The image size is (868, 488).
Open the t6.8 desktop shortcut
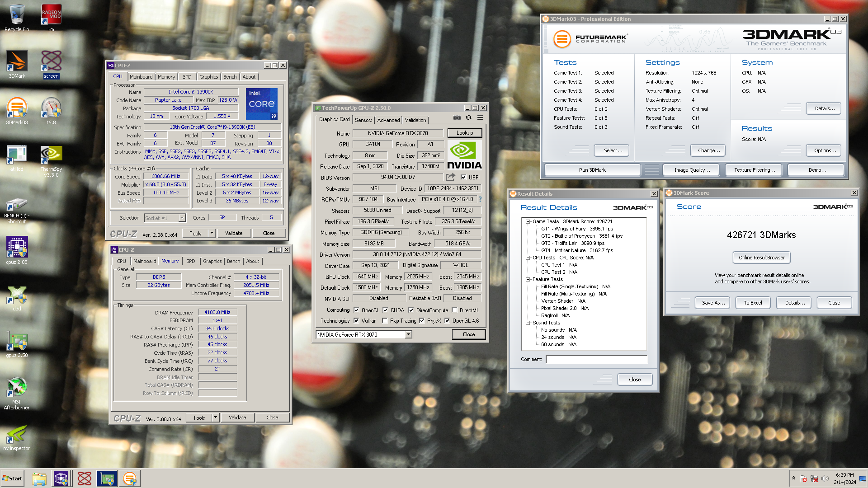(x=51, y=111)
